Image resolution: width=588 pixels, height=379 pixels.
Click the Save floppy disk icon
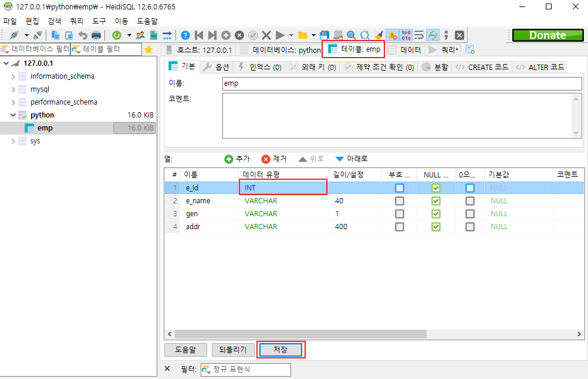325,35
